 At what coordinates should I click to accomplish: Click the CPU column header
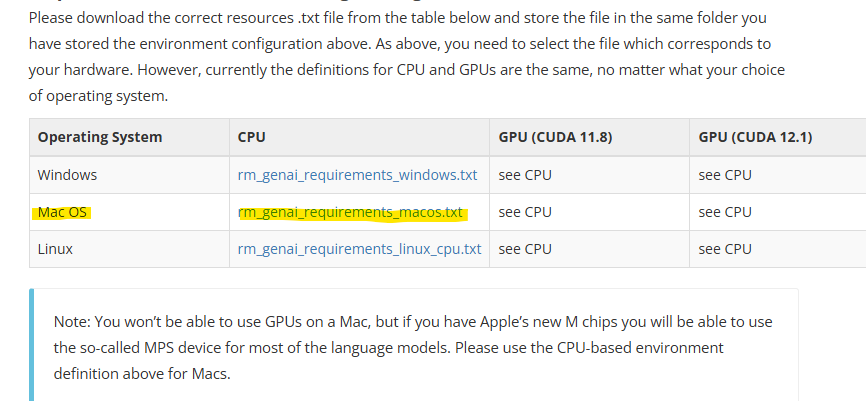[x=251, y=137]
